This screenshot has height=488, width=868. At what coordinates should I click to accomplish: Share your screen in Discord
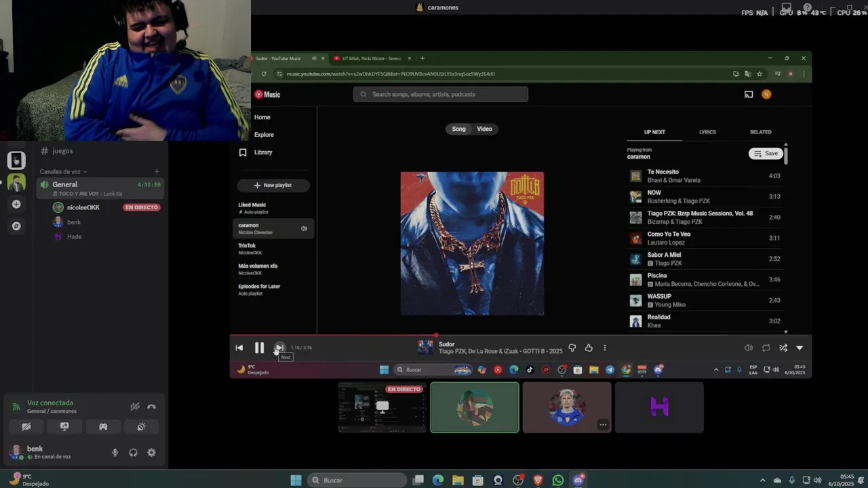64,427
